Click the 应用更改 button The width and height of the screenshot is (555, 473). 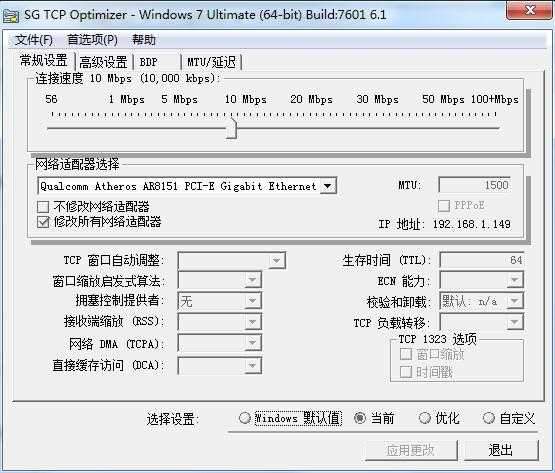[x=411, y=450]
